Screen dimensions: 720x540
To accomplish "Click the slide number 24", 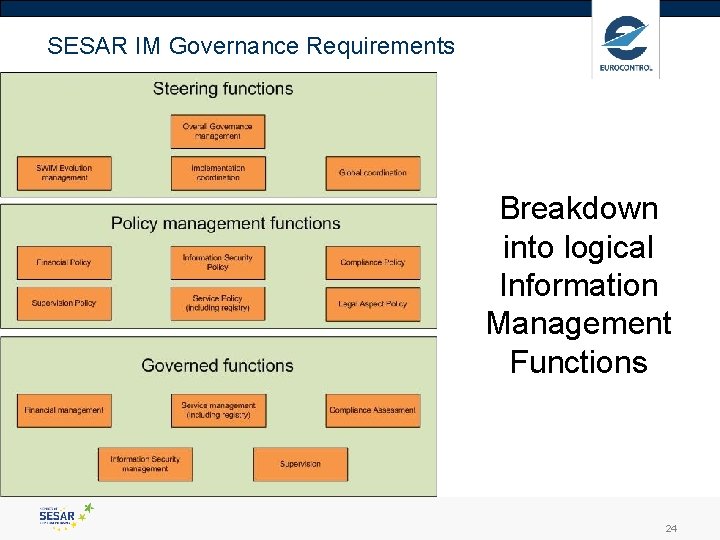I will [671, 528].
